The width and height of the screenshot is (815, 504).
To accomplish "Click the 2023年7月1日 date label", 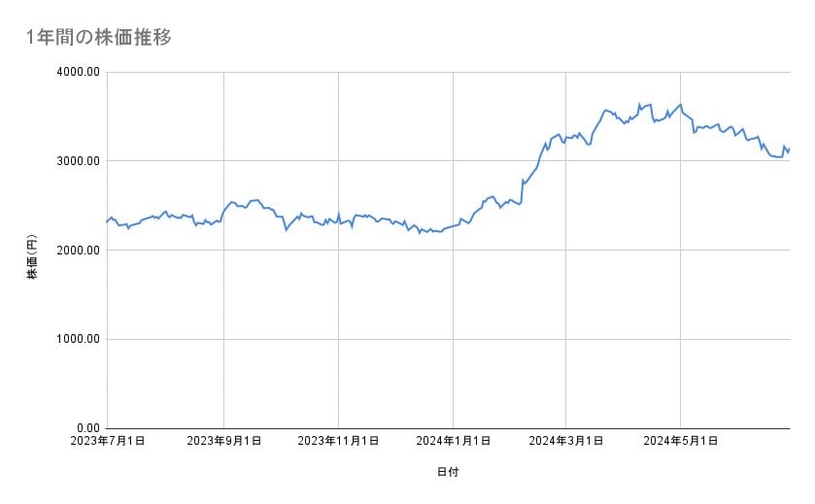I will click(x=107, y=441).
